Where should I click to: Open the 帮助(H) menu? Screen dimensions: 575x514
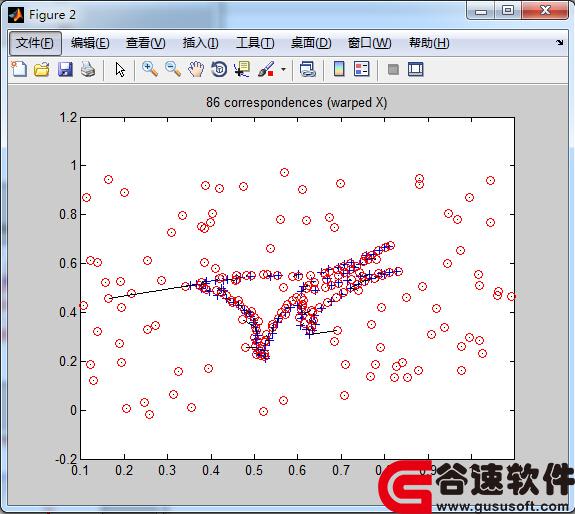429,43
